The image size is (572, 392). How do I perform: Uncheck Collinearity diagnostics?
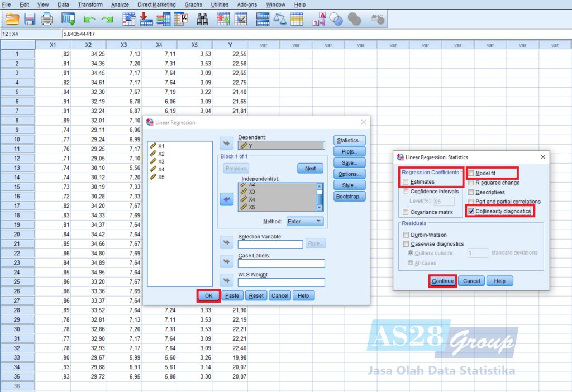tap(471, 211)
